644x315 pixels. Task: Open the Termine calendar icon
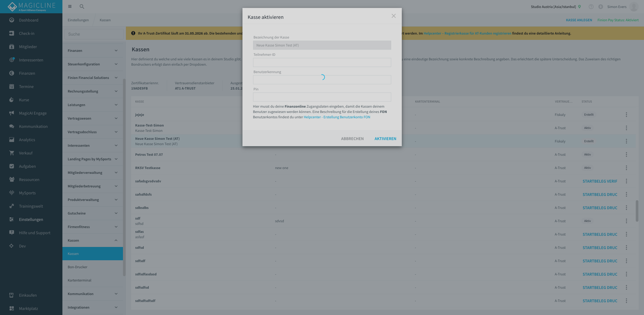pyautogui.click(x=11, y=86)
